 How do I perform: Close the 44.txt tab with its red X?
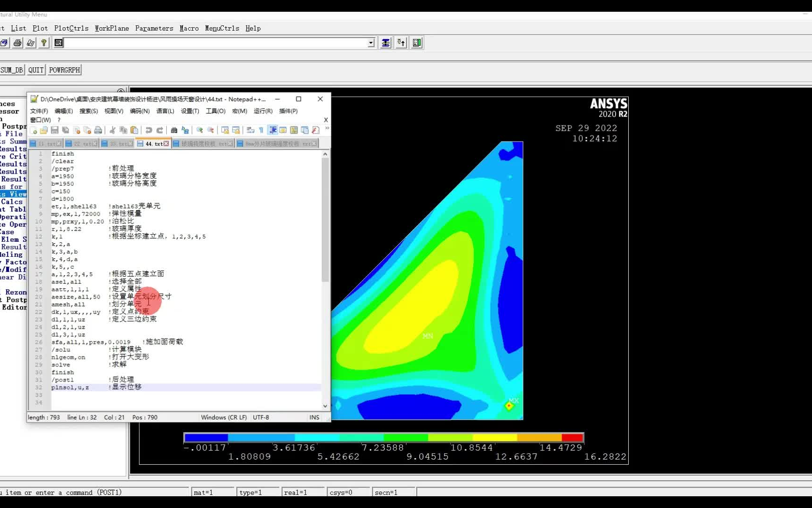(x=166, y=143)
